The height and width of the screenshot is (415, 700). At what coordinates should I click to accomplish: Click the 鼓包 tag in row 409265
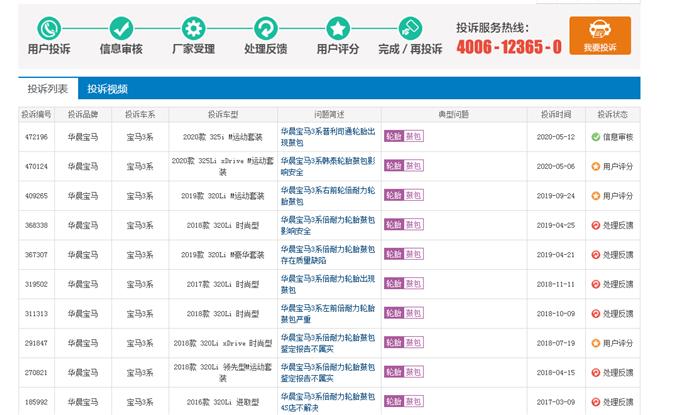(413, 195)
